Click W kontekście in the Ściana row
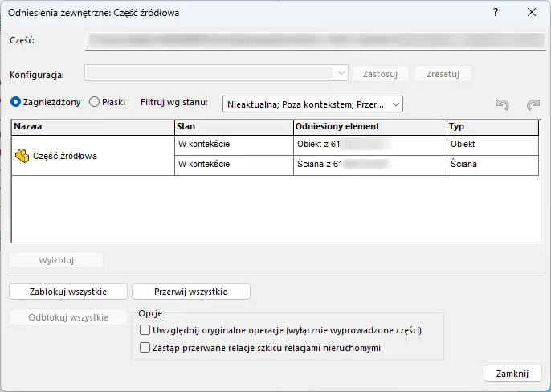551x392 pixels. [234, 165]
